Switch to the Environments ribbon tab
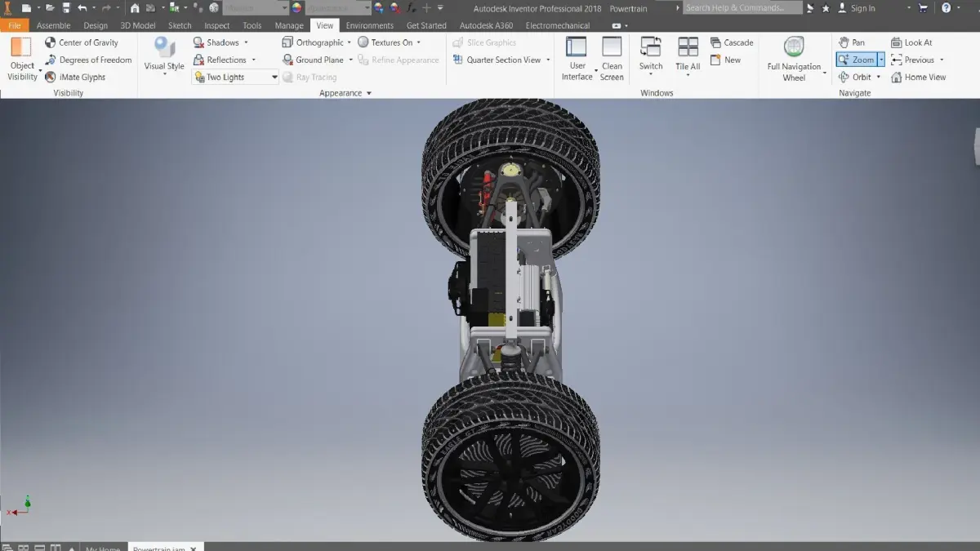This screenshot has height=551, width=980. point(370,25)
